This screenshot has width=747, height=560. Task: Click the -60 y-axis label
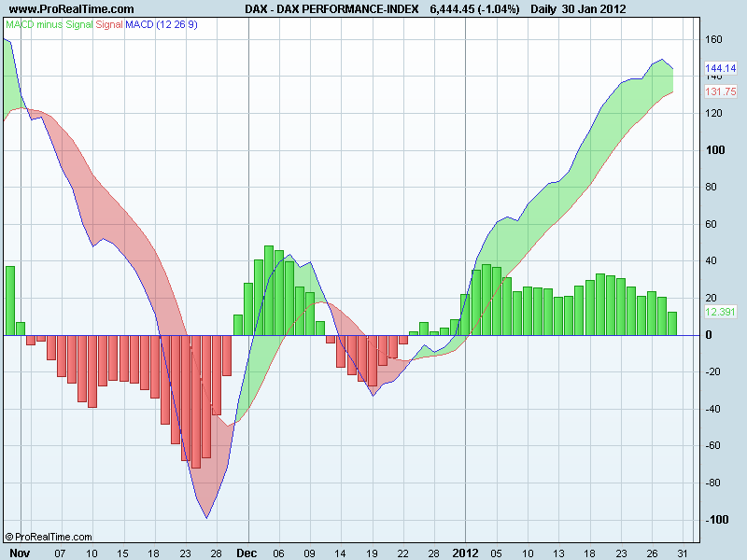[712, 446]
